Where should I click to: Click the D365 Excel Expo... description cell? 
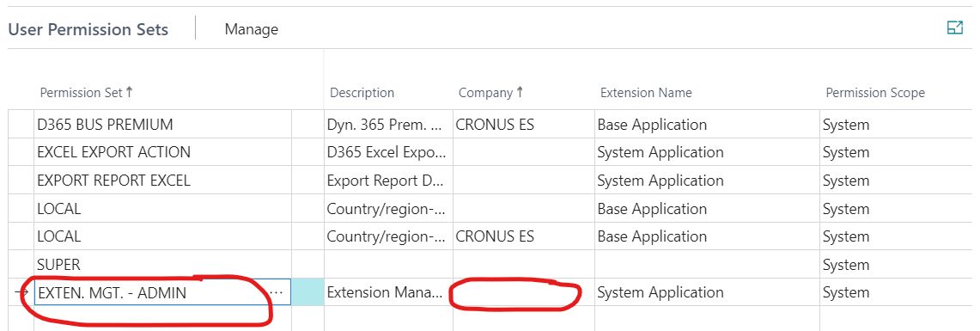pos(388,152)
